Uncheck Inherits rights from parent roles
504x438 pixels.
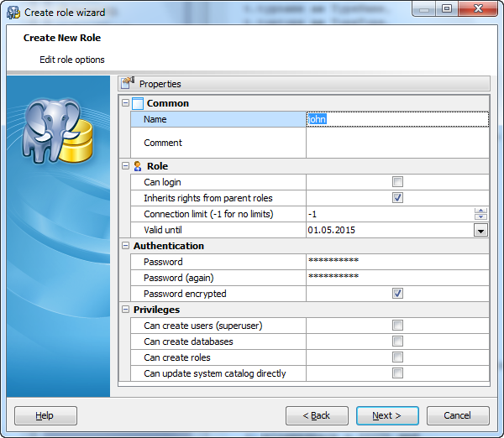coord(397,198)
